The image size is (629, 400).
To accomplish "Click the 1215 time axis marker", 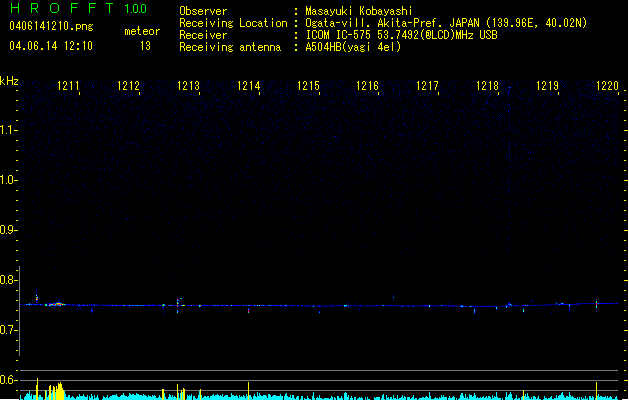I will click(x=308, y=86).
